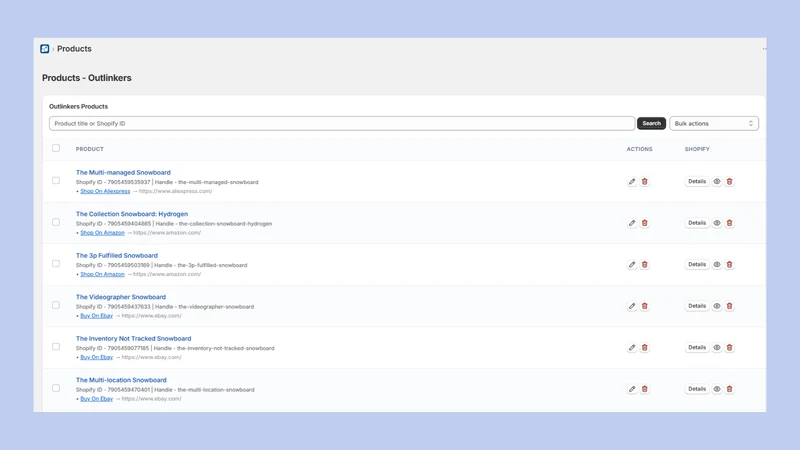Open Details for Videographer Snowboard
Viewport: 800px width, 450px height.
(697, 306)
